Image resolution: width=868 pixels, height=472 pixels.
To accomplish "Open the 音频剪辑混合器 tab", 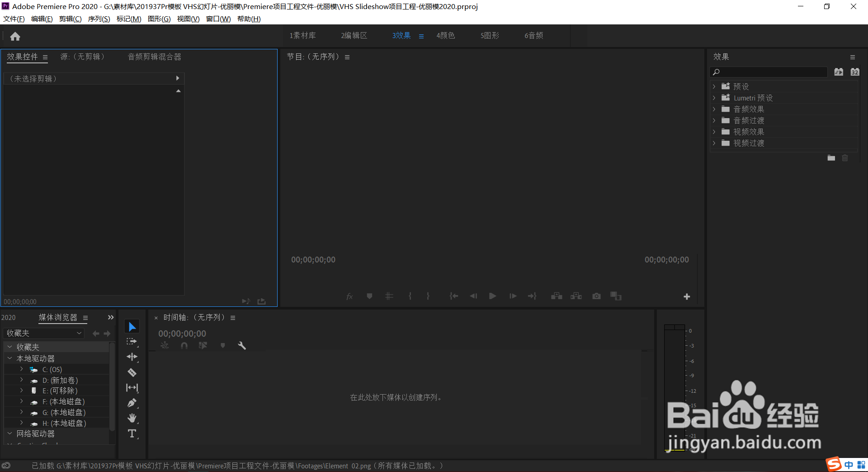I will (154, 57).
